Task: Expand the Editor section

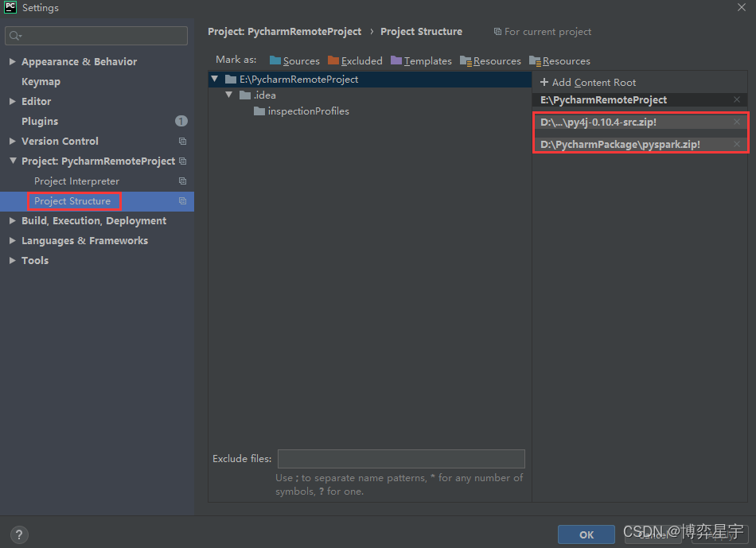Action: [x=13, y=101]
